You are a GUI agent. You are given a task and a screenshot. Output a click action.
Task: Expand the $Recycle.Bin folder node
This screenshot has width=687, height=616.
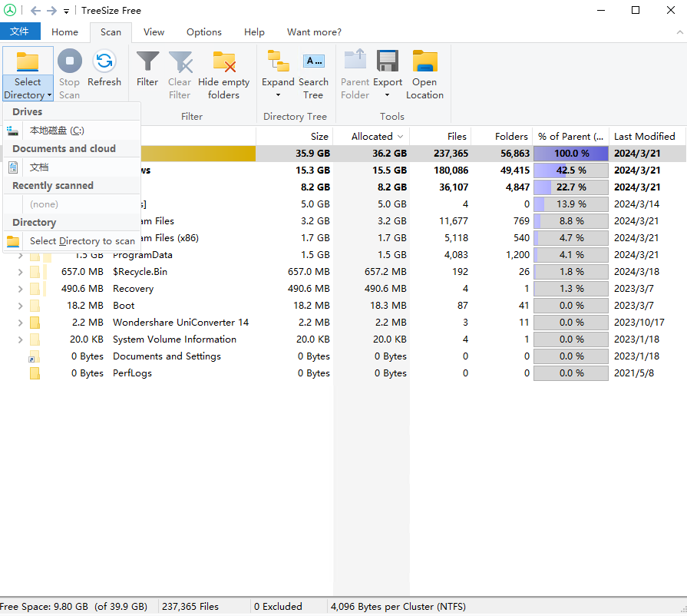point(21,272)
